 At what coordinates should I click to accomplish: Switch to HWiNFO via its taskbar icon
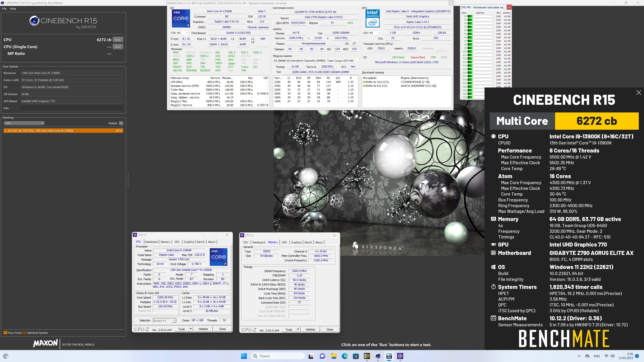[389, 356]
